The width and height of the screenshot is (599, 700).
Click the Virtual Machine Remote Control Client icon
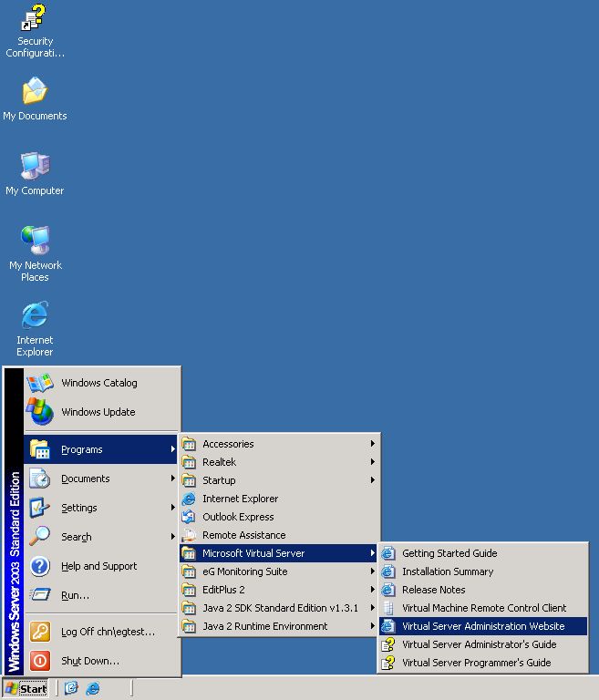pos(388,608)
